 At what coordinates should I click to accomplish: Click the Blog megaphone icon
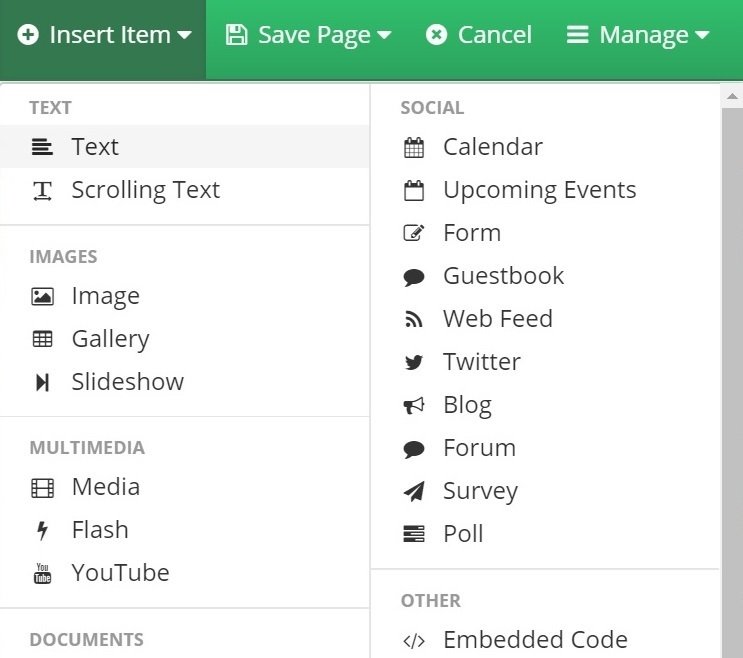414,406
